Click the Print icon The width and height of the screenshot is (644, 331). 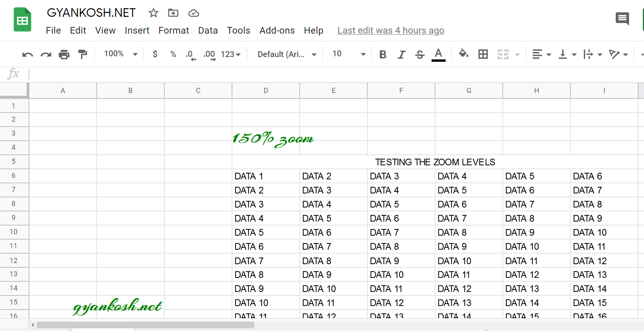pos(64,54)
